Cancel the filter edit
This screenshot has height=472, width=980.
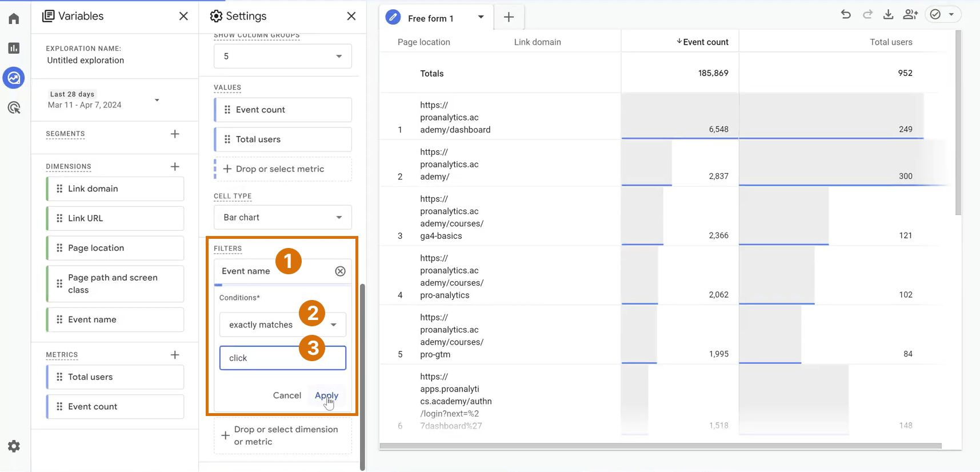click(287, 395)
